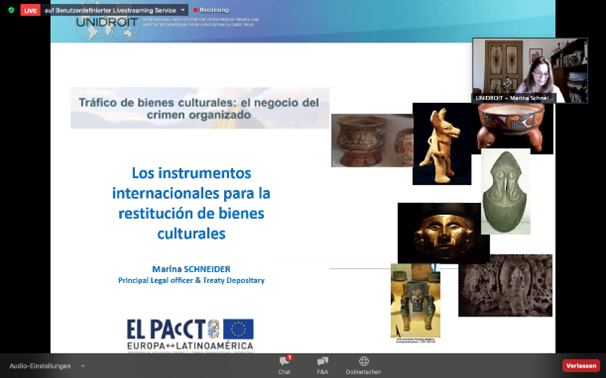Click the green stone axe image
606x378 pixels.
(506, 191)
